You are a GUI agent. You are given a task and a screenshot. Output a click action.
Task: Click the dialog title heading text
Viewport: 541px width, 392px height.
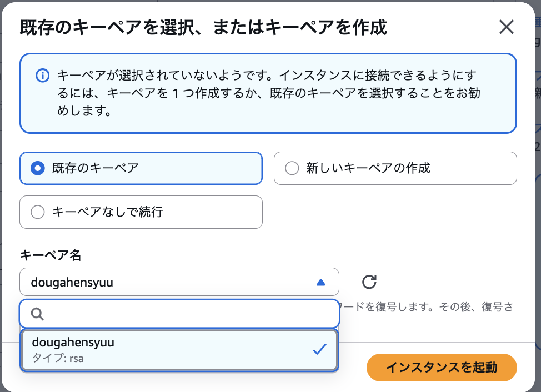coord(203,27)
